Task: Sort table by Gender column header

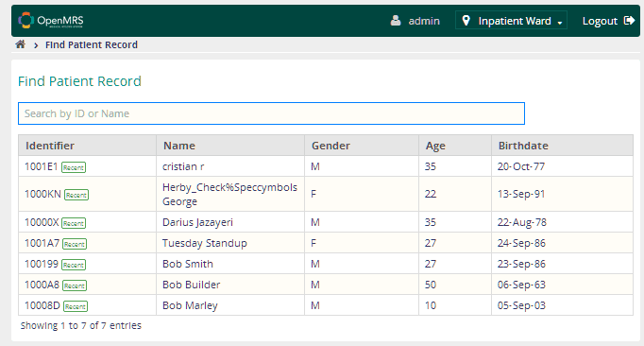Action: pyautogui.click(x=362, y=146)
